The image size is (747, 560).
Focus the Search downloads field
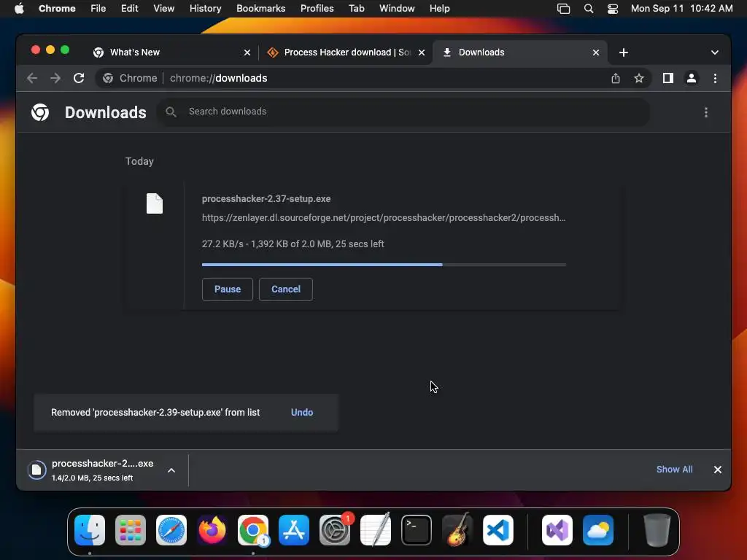(x=403, y=112)
